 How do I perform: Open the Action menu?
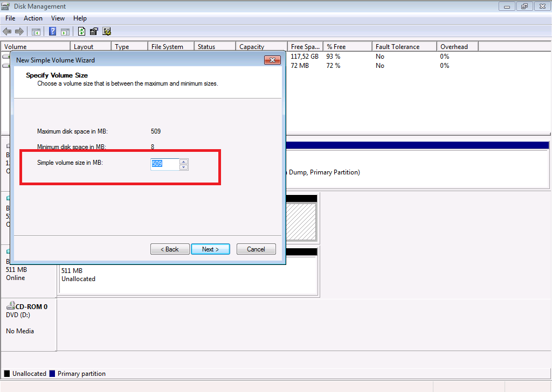click(x=33, y=18)
